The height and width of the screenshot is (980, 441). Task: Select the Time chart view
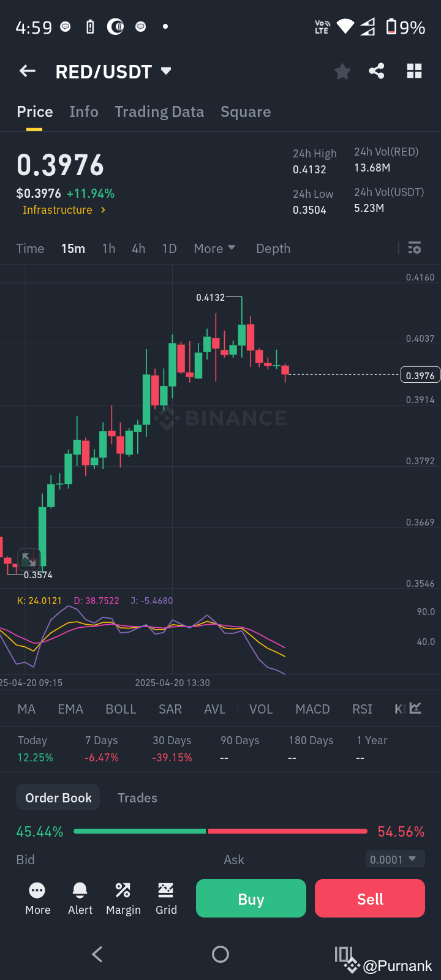click(x=30, y=248)
